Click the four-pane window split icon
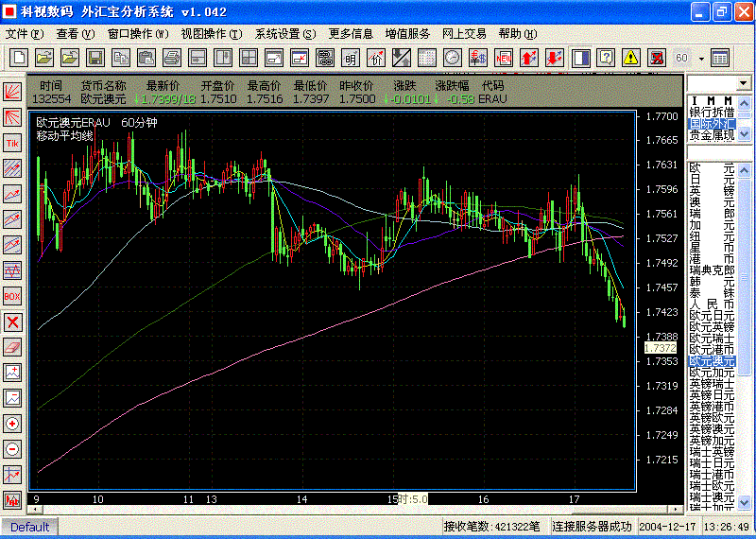Viewport: 756px width, 539px height. 249,58
